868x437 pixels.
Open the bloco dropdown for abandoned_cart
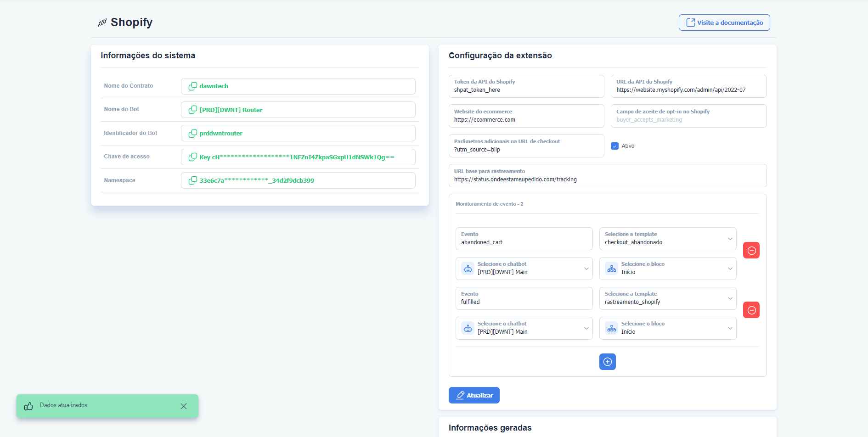coord(668,269)
